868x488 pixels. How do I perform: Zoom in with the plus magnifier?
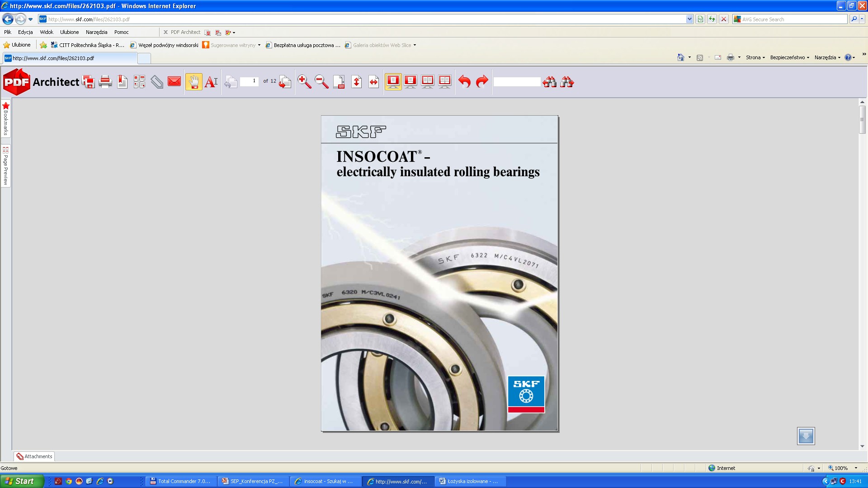[x=304, y=82]
